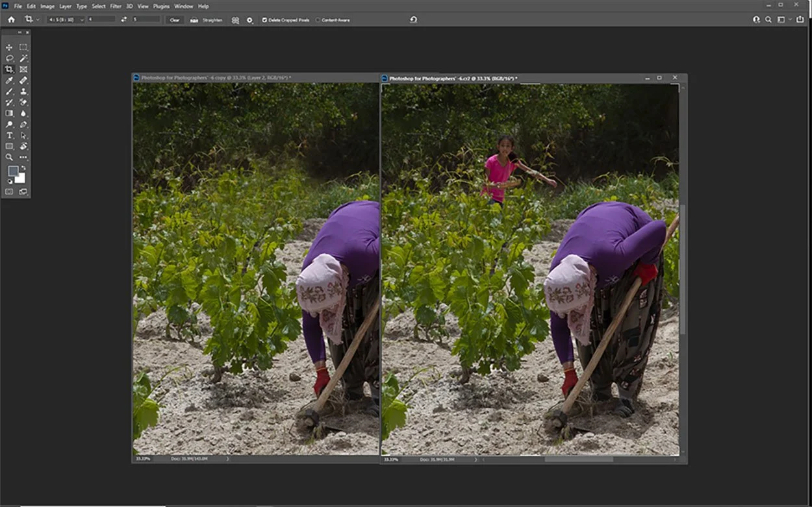The image size is (812, 507).
Task: Swap foreground and background colors
Action: pyautogui.click(x=23, y=167)
